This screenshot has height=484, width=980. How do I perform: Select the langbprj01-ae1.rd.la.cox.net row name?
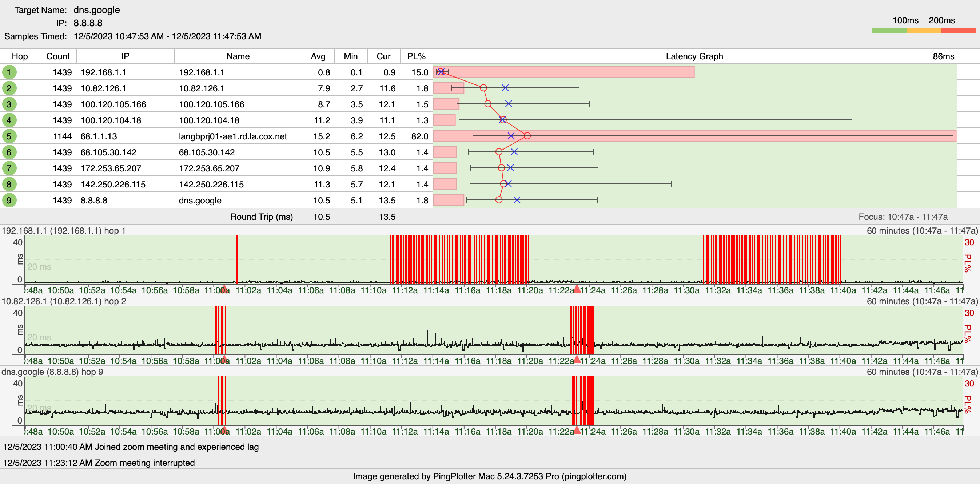click(233, 136)
